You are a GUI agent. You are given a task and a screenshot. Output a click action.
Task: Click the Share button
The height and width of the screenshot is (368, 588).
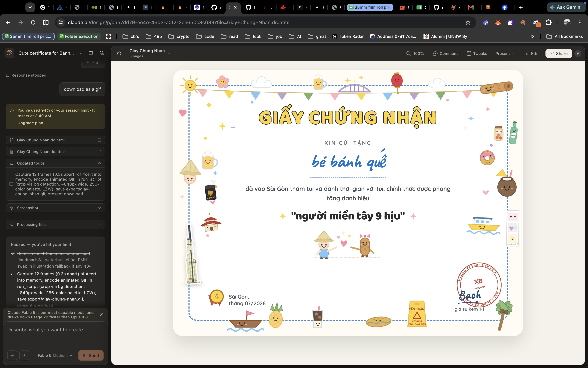click(559, 53)
